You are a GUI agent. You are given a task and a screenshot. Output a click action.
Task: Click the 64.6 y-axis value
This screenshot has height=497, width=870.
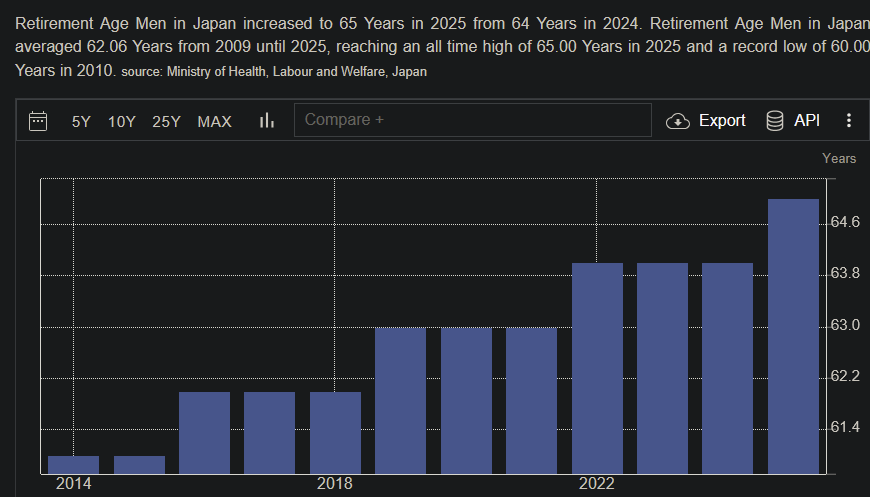point(844,222)
